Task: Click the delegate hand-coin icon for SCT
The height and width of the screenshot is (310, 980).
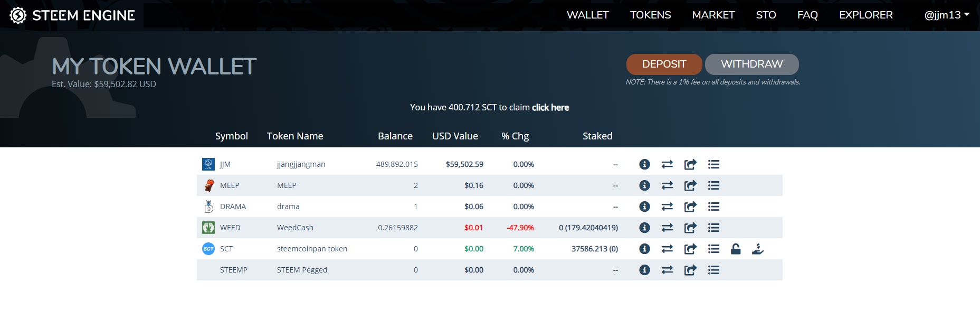Action: pyautogui.click(x=758, y=249)
